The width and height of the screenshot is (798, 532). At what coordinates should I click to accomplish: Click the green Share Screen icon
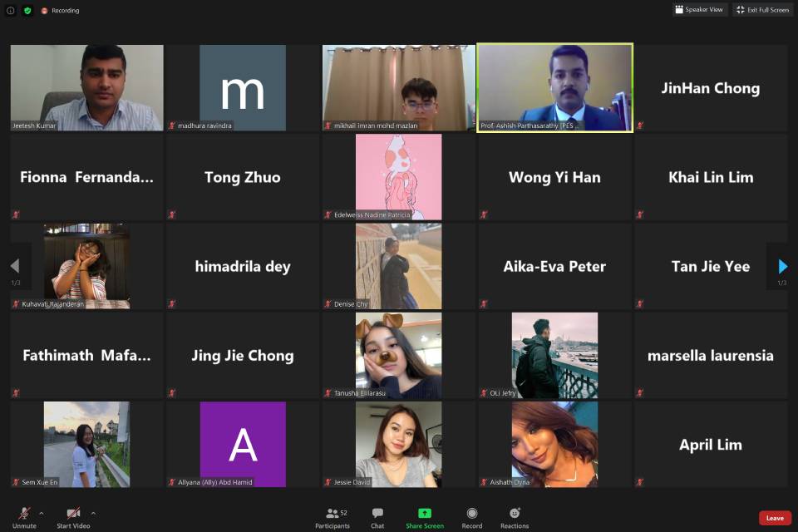coord(425,514)
